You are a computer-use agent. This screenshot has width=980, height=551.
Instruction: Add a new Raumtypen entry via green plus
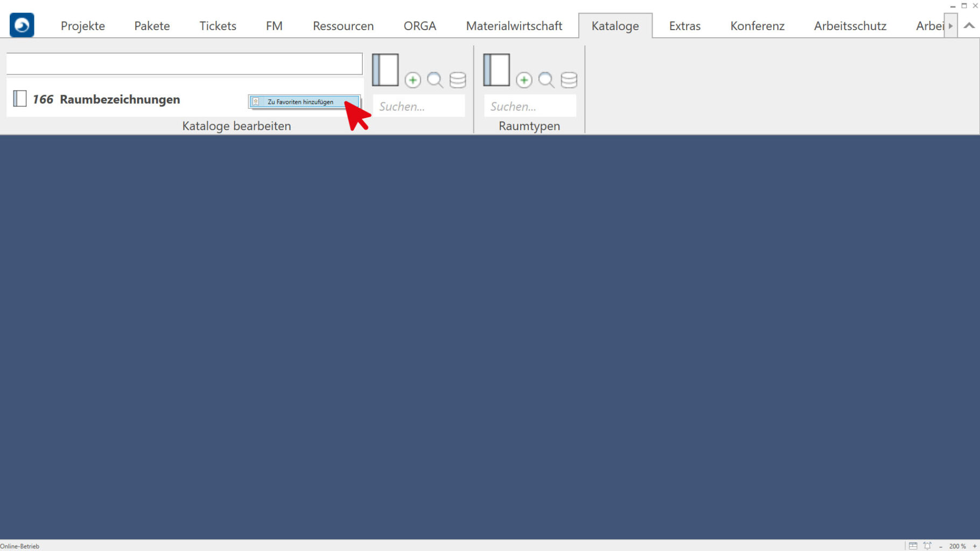524,80
